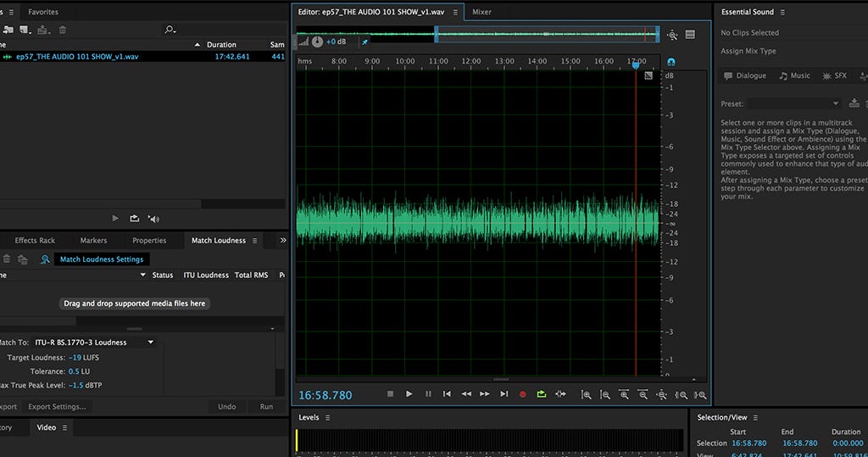
Task: Show hidden panel tabs via double chevron
Action: pos(283,240)
